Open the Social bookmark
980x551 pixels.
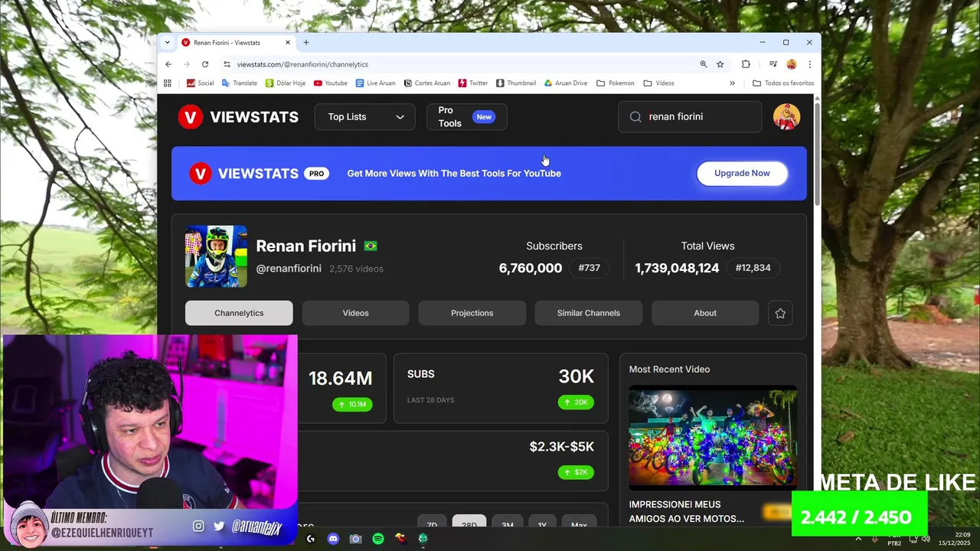[x=201, y=83]
